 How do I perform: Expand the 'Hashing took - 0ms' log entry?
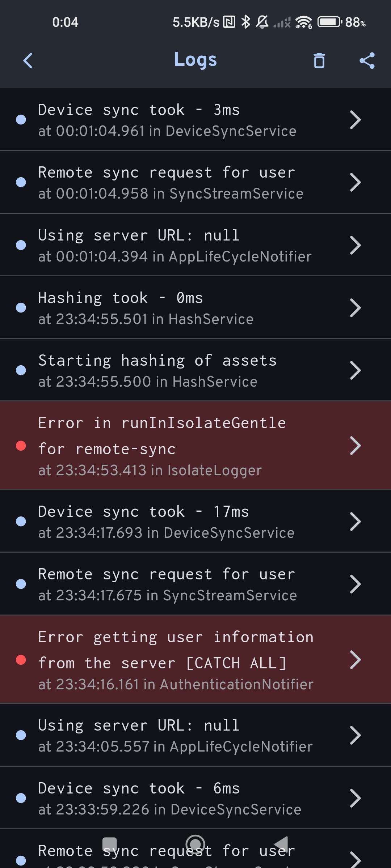tap(356, 307)
